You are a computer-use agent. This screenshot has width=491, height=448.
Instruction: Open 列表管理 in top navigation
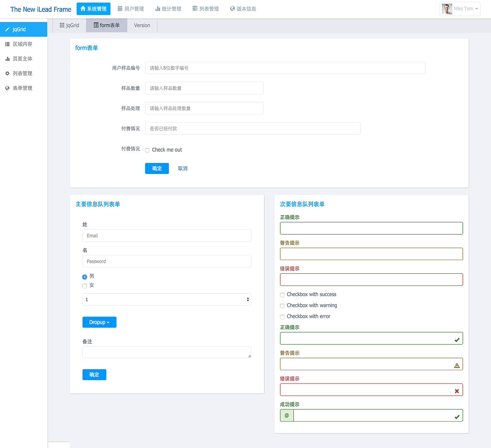[x=206, y=9]
